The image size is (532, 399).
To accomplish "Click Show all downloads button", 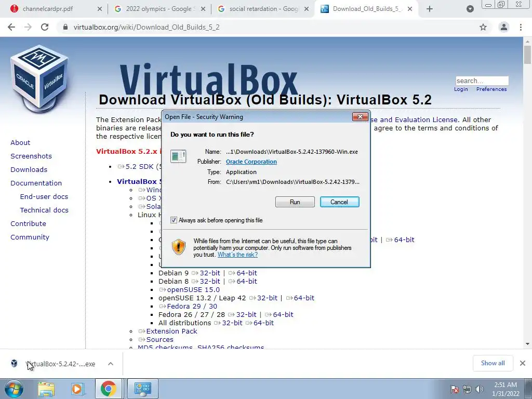I will [493, 363].
